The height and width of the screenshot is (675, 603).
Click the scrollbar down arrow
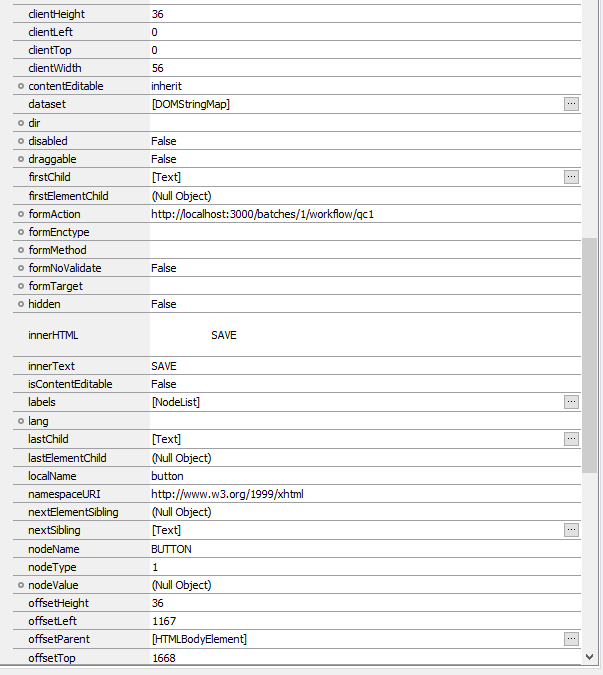(590, 657)
